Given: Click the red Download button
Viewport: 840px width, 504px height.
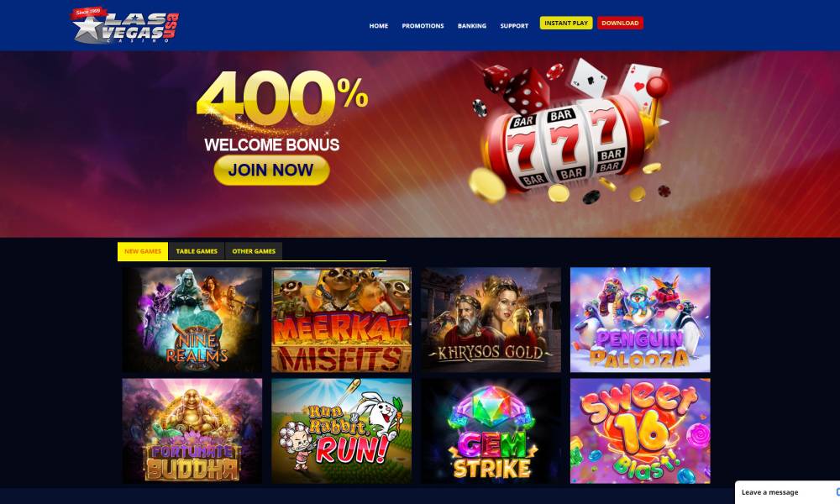Looking at the screenshot, I should 620,23.
